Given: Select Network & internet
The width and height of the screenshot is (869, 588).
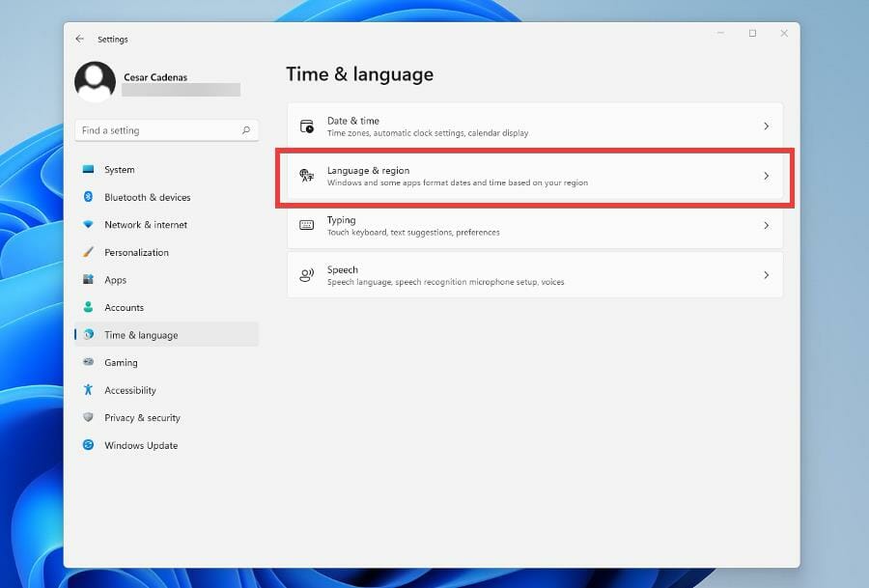Looking at the screenshot, I should (x=146, y=224).
